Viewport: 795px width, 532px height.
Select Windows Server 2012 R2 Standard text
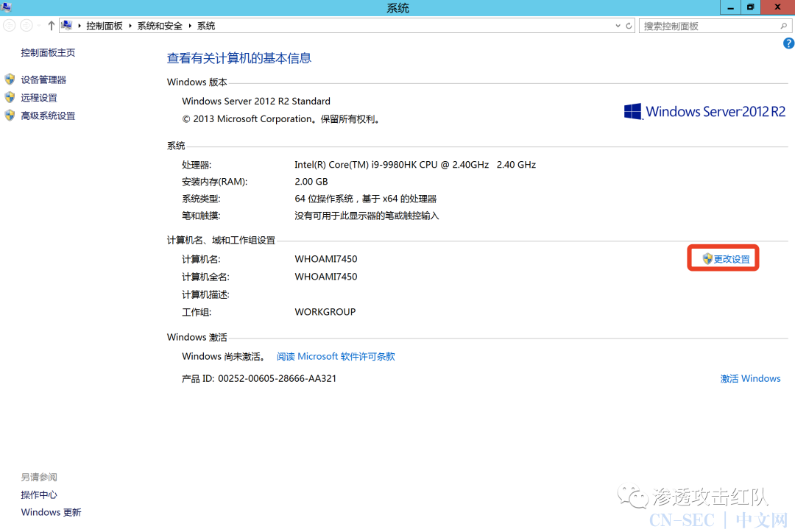click(x=256, y=102)
